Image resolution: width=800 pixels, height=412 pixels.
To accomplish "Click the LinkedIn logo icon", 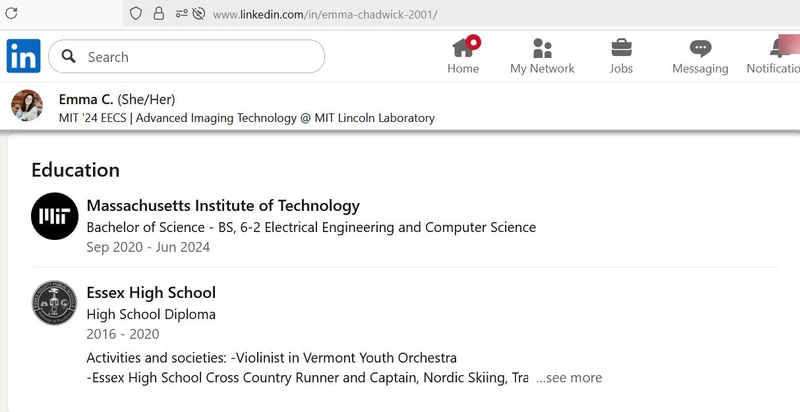I will [x=23, y=56].
